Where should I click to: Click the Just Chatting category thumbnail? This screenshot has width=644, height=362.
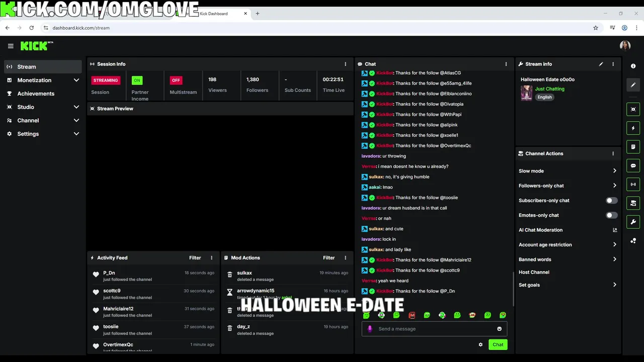tap(526, 93)
